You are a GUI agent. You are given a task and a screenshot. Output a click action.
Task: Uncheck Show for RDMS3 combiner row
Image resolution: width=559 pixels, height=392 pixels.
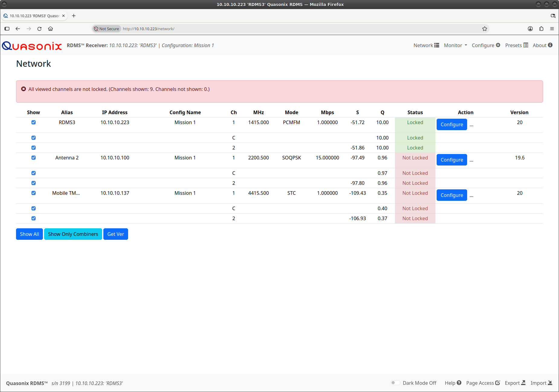click(34, 138)
